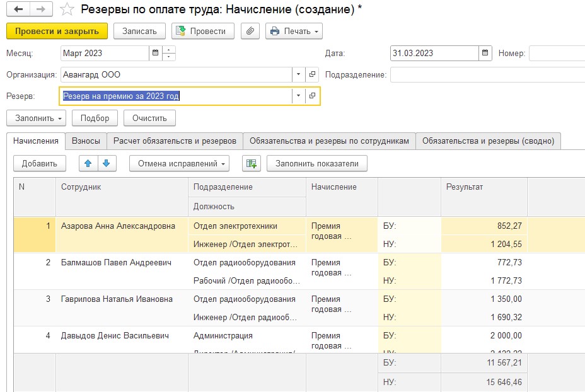The height and width of the screenshot is (392, 585).
Task: Open calendar picker for the Месяц field
Action: (156, 53)
